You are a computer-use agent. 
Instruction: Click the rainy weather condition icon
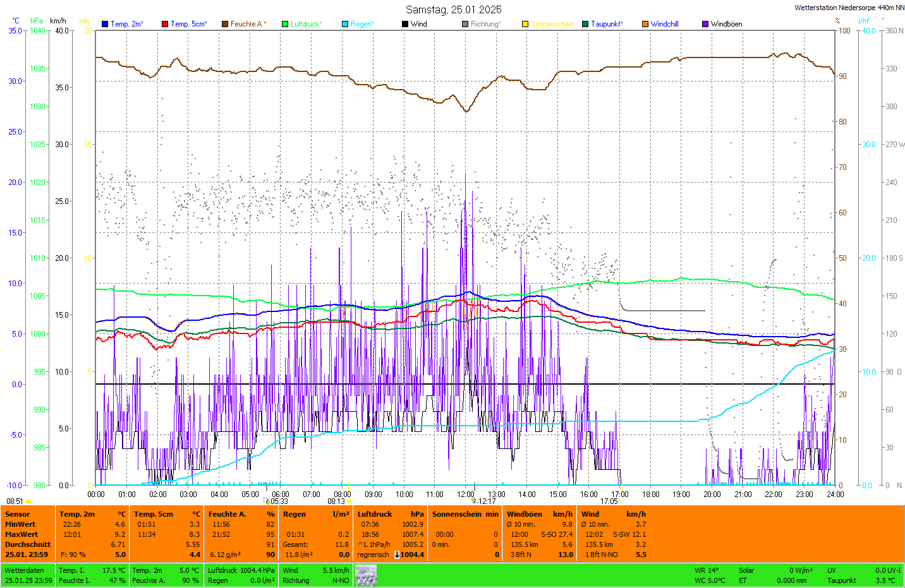coord(365,575)
